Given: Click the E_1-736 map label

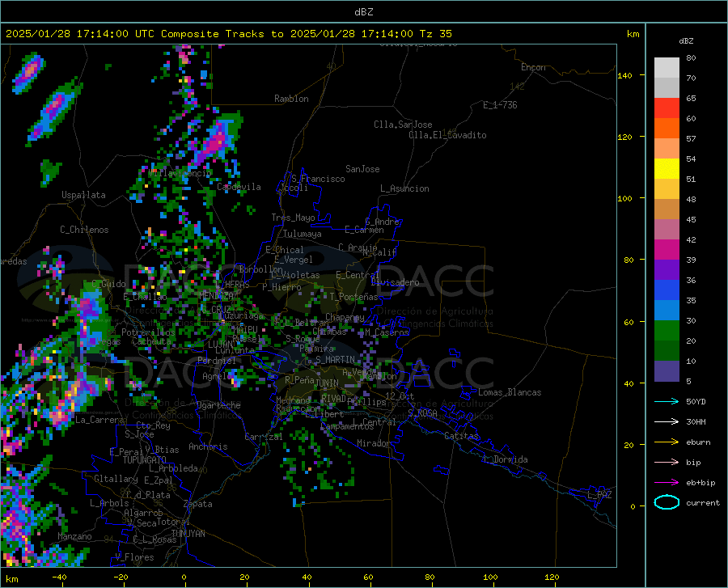Looking at the screenshot, I should pos(500,105).
